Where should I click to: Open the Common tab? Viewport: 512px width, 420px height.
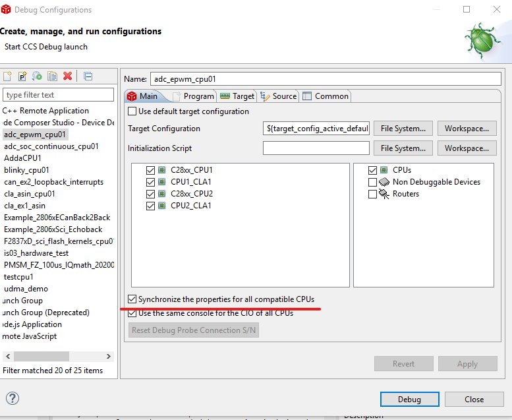pos(326,96)
